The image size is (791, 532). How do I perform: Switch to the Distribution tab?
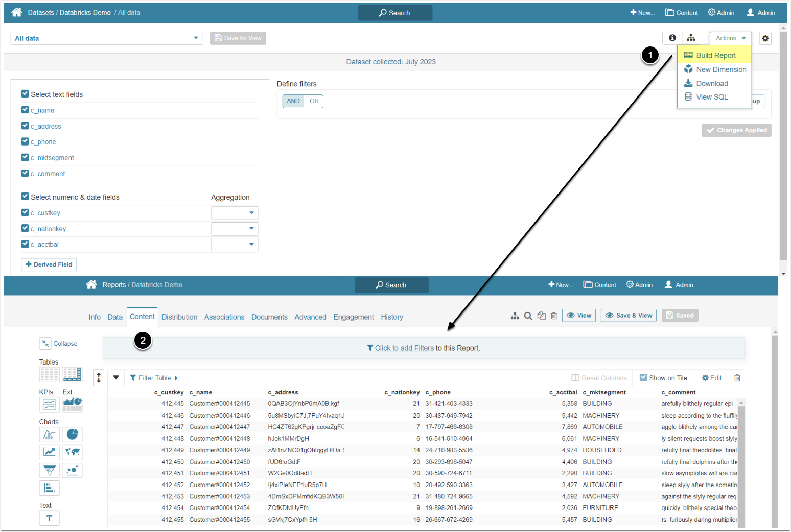pos(179,317)
